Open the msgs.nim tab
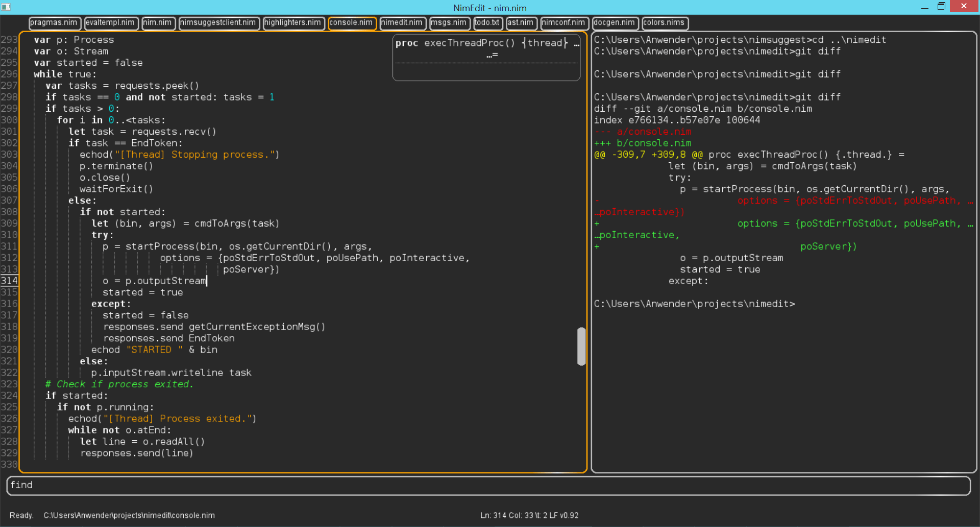This screenshot has width=980, height=527. click(x=449, y=23)
